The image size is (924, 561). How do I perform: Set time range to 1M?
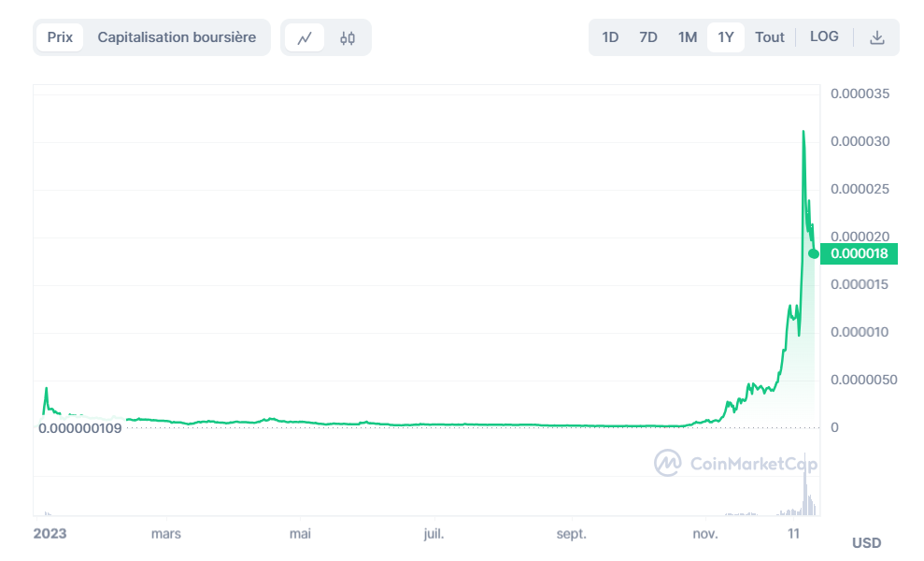coord(688,37)
